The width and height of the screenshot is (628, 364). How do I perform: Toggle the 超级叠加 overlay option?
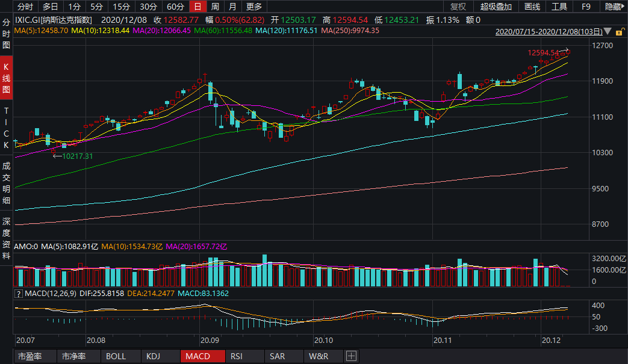click(x=496, y=7)
